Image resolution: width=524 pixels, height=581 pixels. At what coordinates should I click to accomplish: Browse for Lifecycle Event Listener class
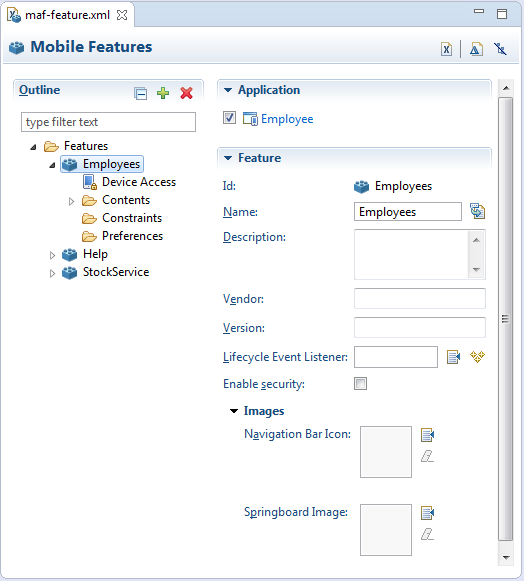(x=453, y=357)
